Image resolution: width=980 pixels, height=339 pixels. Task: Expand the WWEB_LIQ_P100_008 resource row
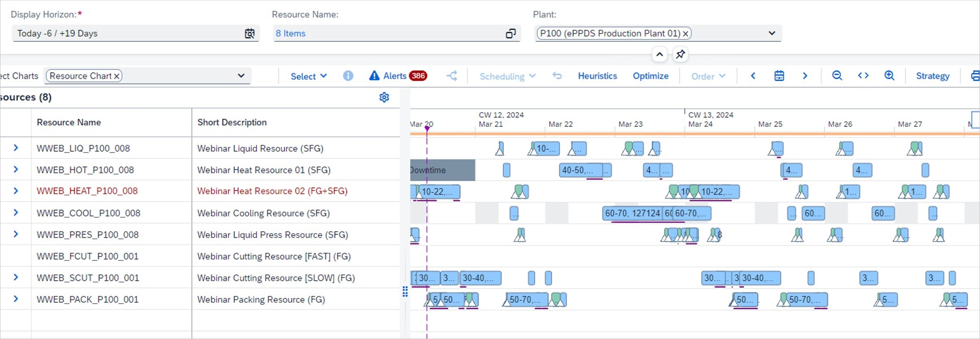pyautogui.click(x=15, y=148)
